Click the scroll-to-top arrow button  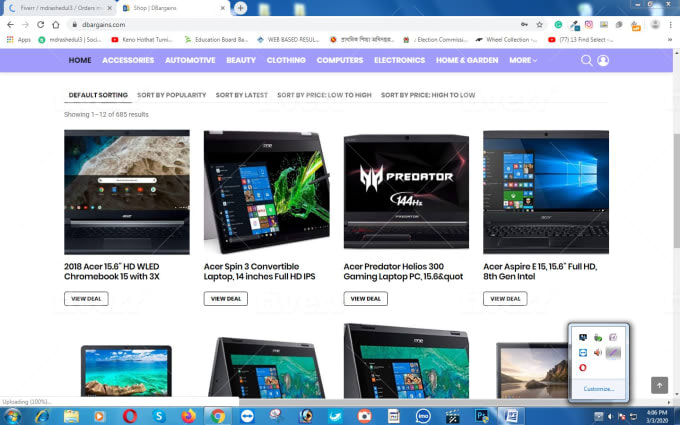click(659, 385)
